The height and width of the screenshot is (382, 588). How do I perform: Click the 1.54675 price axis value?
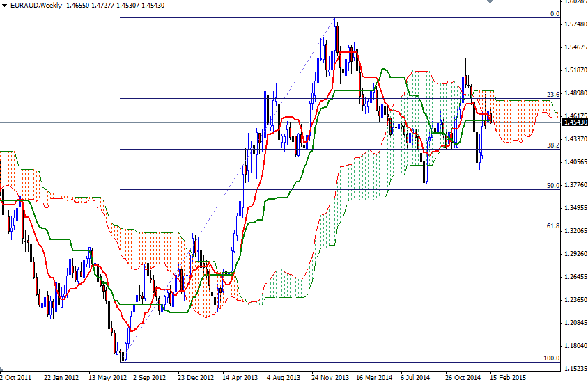coord(575,47)
